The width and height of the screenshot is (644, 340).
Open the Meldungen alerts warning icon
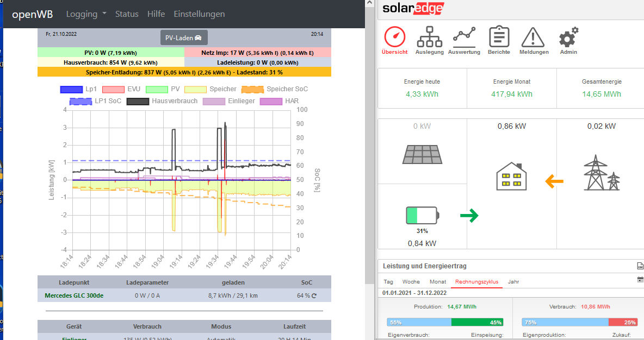pyautogui.click(x=534, y=38)
